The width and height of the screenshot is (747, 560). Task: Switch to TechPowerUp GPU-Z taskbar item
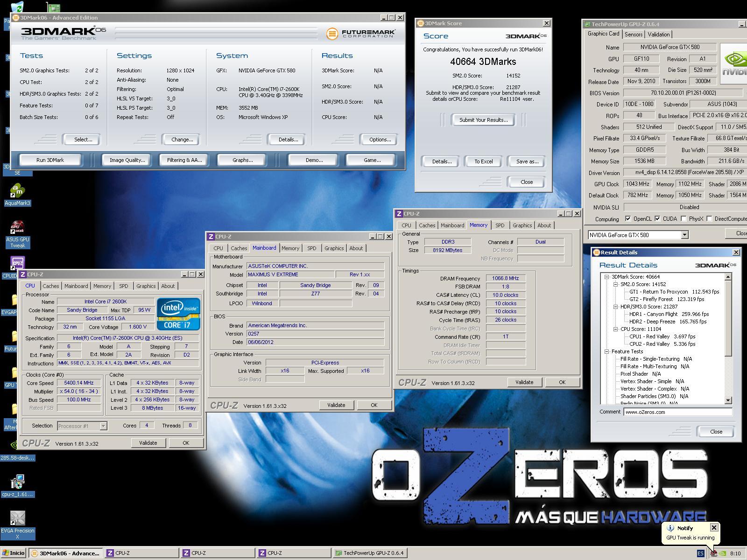(369, 553)
